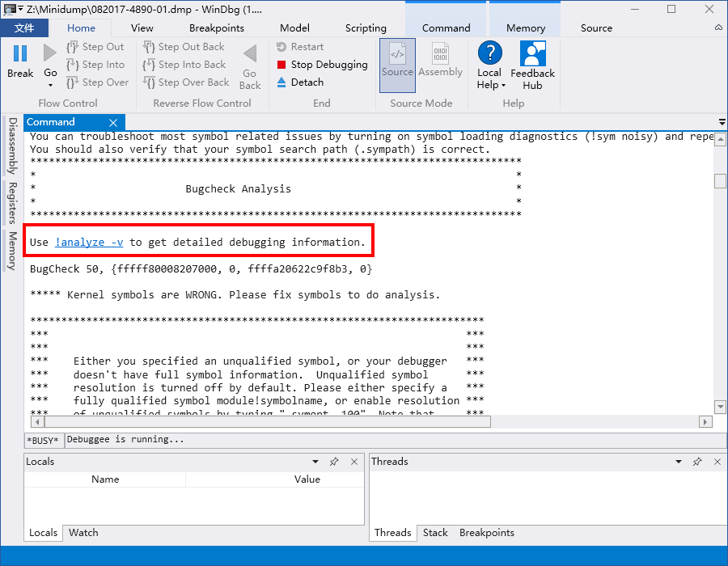728x566 pixels.
Task: Expand the Local Help dropdown
Action: point(503,86)
